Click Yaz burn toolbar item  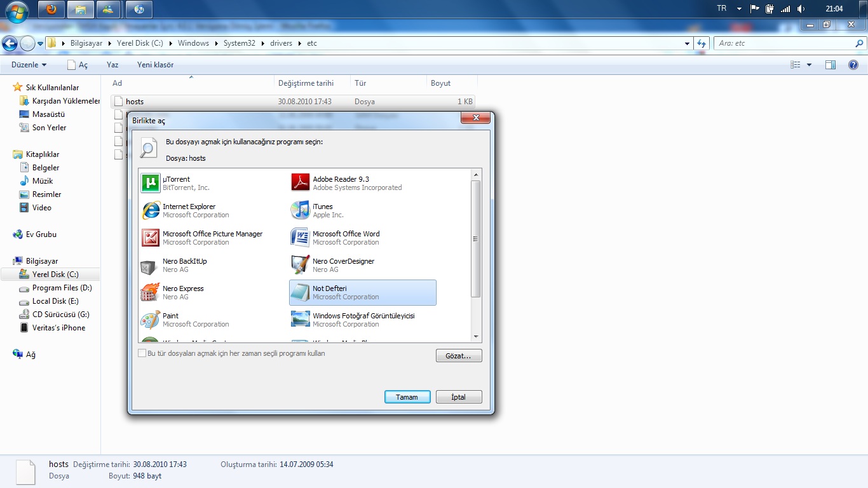tap(112, 65)
